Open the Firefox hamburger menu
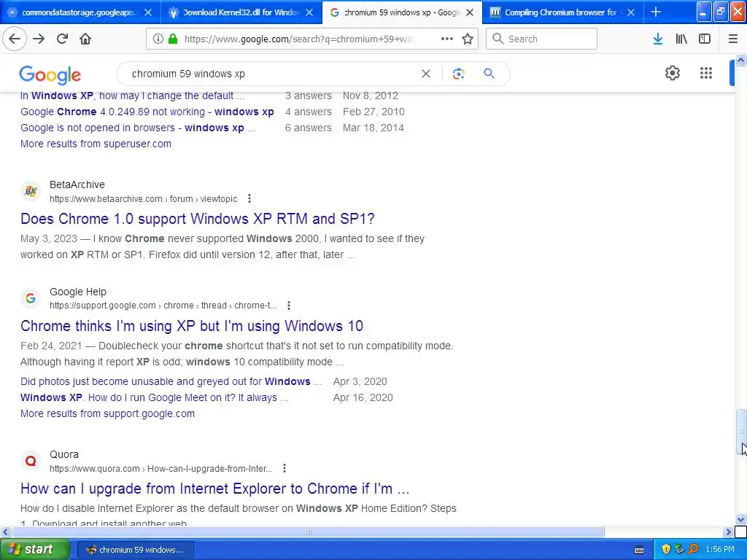This screenshot has width=747, height=560. pos(733,39)
